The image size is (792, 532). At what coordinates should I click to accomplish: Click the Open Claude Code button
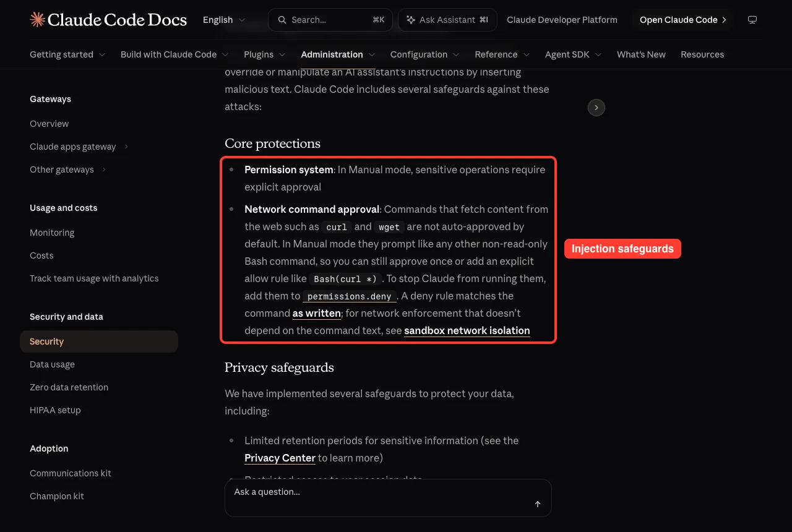[x=682, y=20]
